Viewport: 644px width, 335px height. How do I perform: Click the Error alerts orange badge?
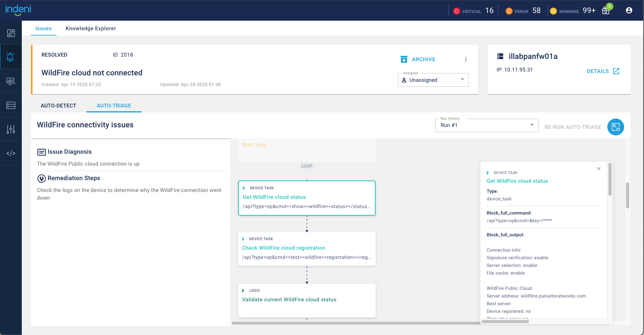click(x=509, y=11)
